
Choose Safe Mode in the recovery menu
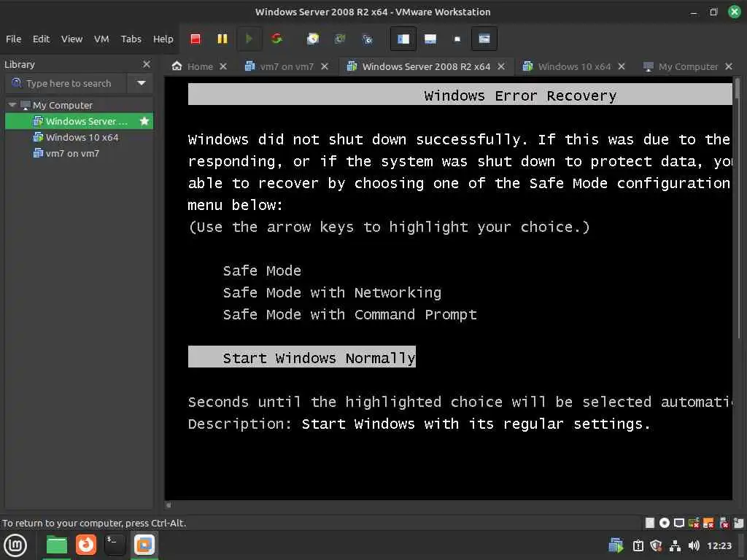pyautogui.click(x=262, y=271)
